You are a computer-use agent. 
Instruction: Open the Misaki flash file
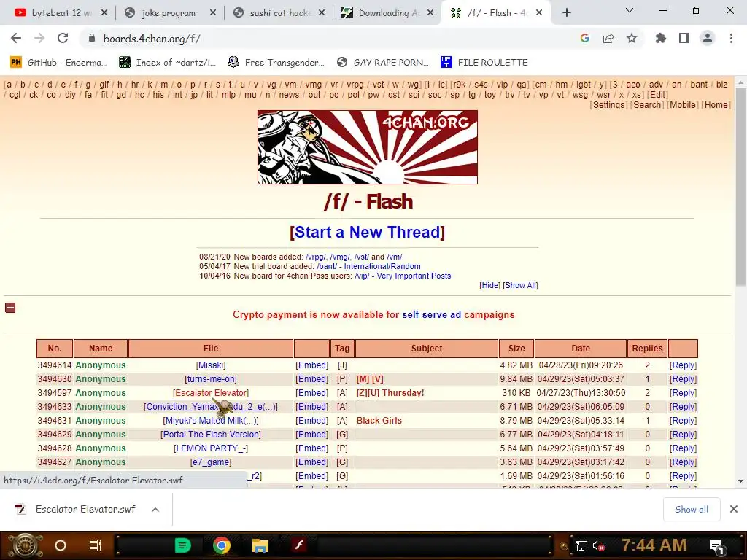coord(211,365)
